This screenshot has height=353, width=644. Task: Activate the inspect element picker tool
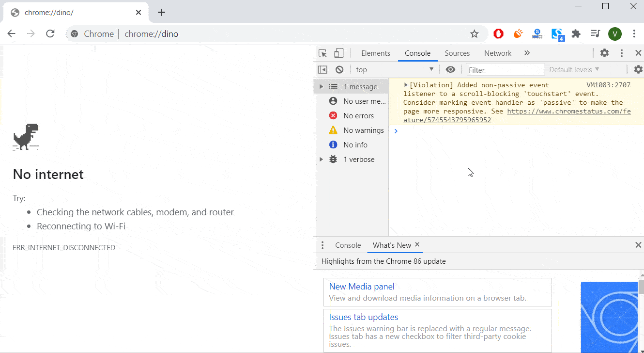point(323,53)
